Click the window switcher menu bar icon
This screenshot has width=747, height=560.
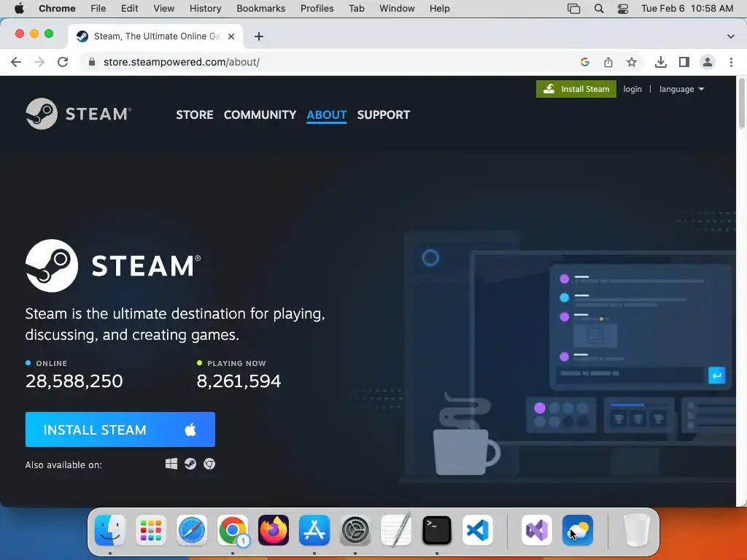[x=573, y=9]
